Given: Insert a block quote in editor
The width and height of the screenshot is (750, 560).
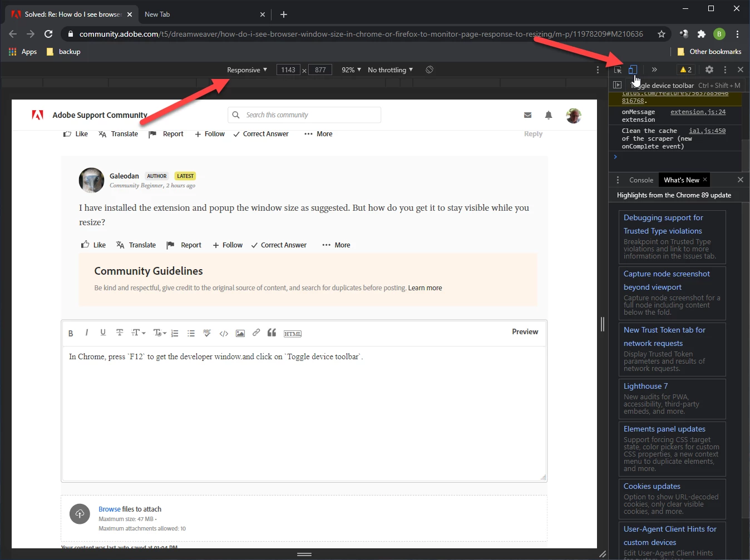Looking at the screenshot, I should tap(272, 333).
